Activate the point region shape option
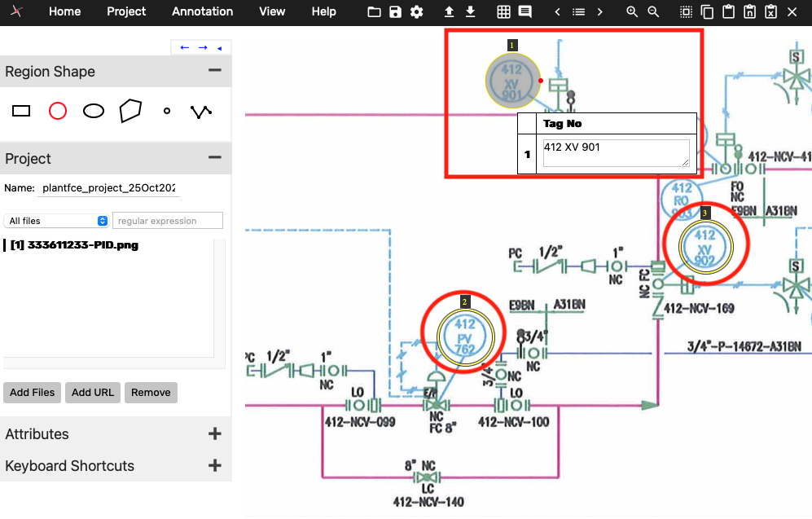 tap(167, 111)
